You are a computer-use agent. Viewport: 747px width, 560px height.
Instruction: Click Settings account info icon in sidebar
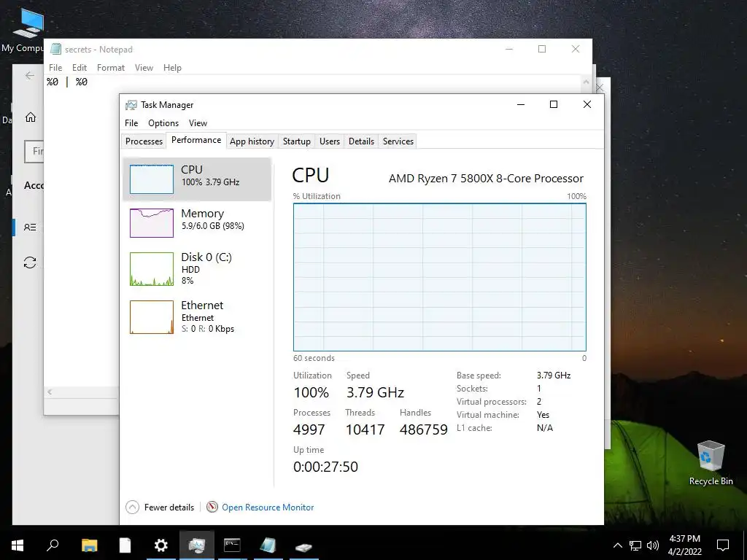(30, 227)
